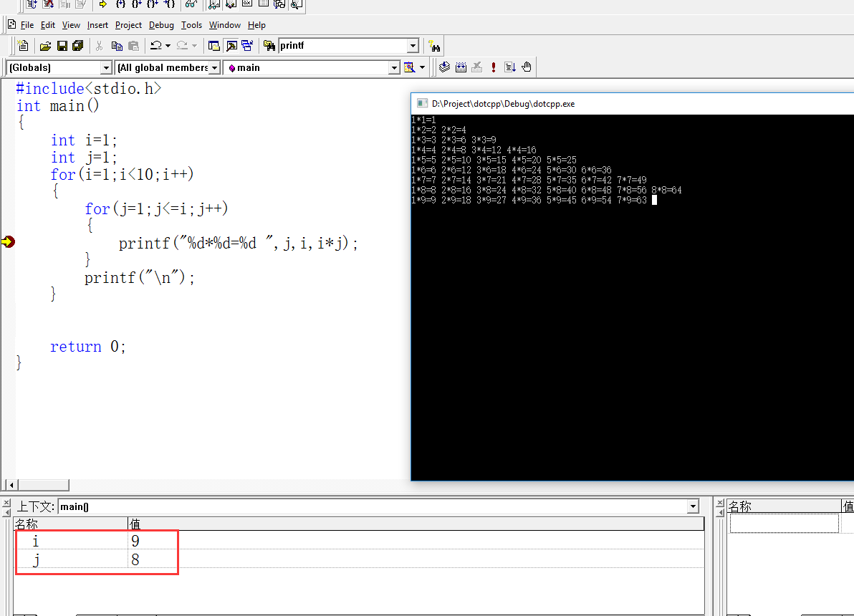Viewport: 854px width, 616px height.
Task: Click the Save All icon
Action: pos(77,46)
